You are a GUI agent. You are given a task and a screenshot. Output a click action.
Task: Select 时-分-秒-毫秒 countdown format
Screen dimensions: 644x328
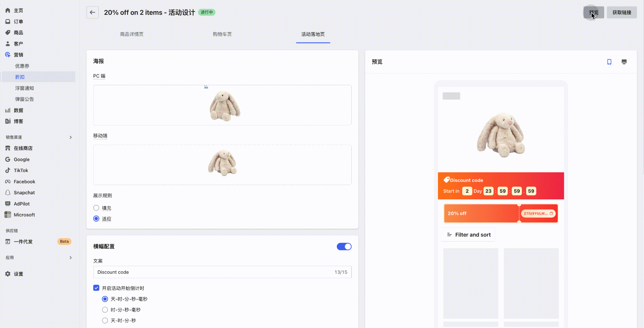pos(105,310)
